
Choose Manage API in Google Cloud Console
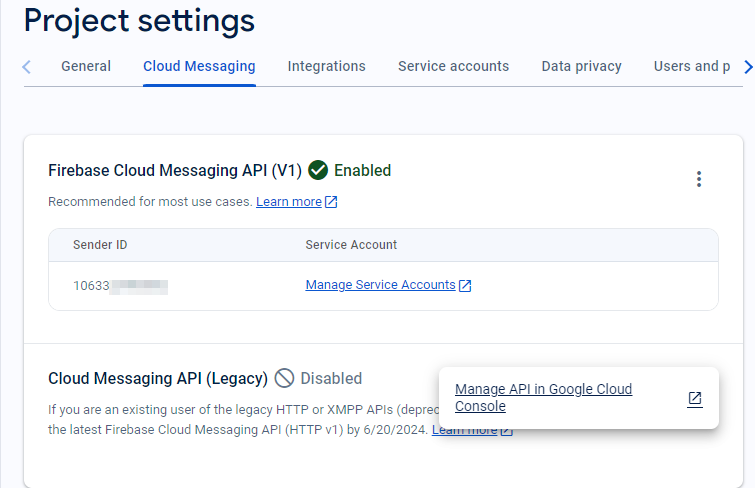coord(543,397)
